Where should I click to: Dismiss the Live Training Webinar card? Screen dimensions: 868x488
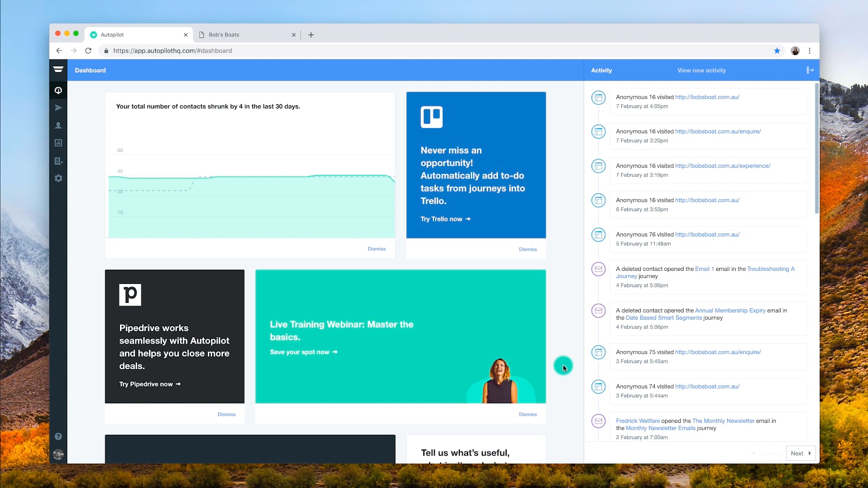pos(527,414)
